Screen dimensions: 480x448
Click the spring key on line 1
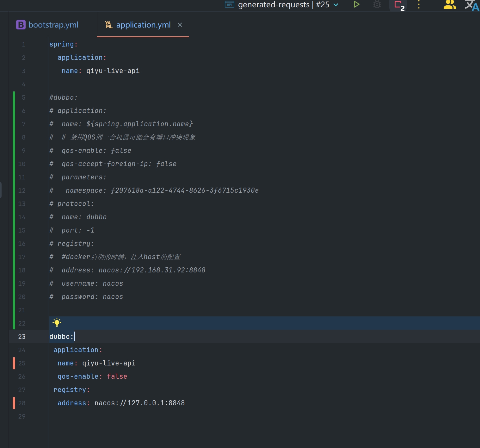click(61, 44)
